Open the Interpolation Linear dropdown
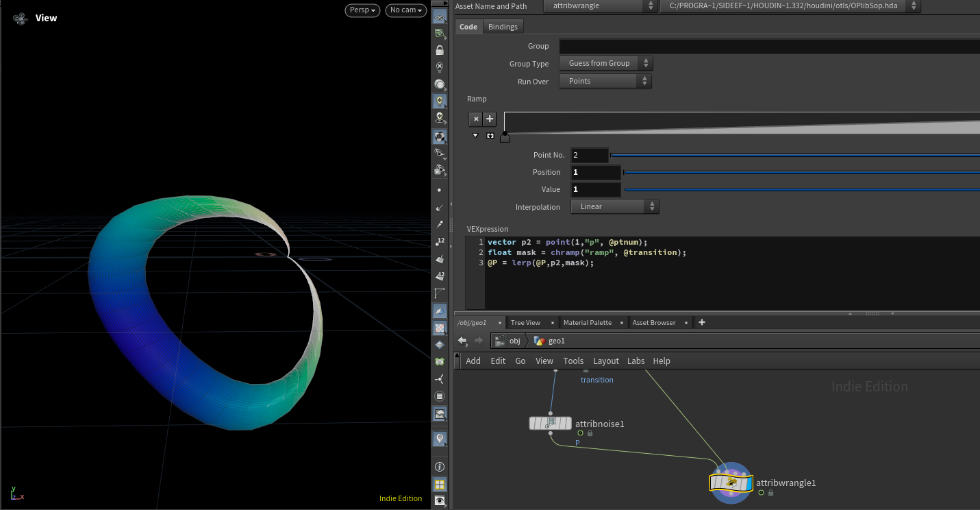Screen dimensions: 980x510 pyautogui.click(x=615, y=206)
